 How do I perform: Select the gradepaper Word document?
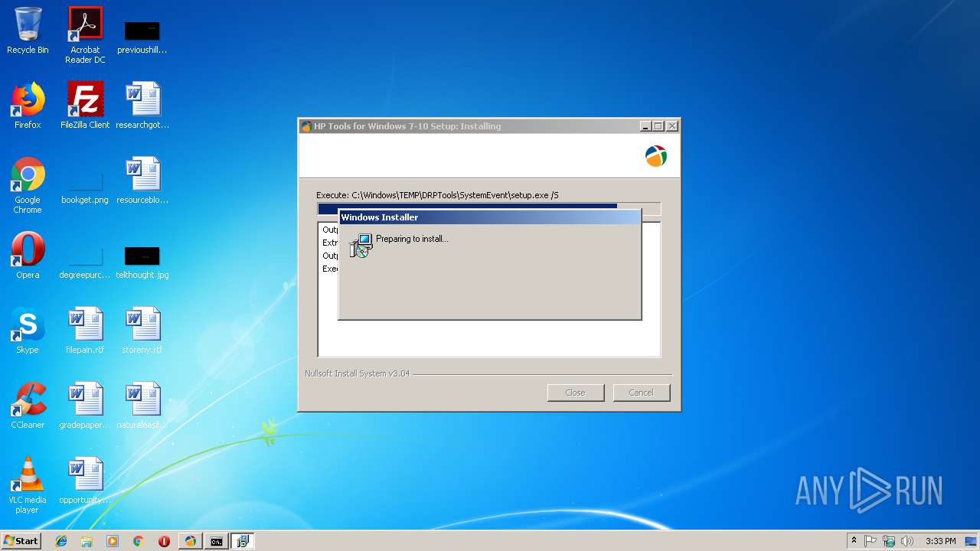(85, 406)
